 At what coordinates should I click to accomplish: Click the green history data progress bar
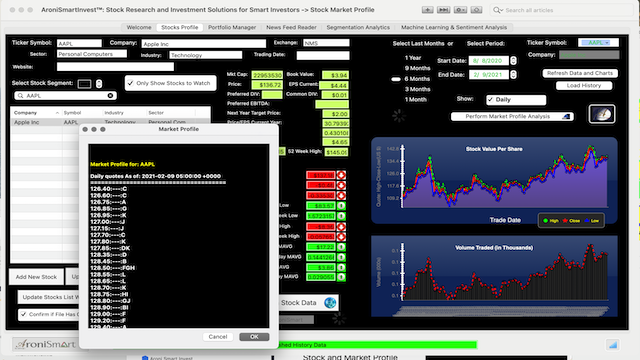[x=378, y=345]
